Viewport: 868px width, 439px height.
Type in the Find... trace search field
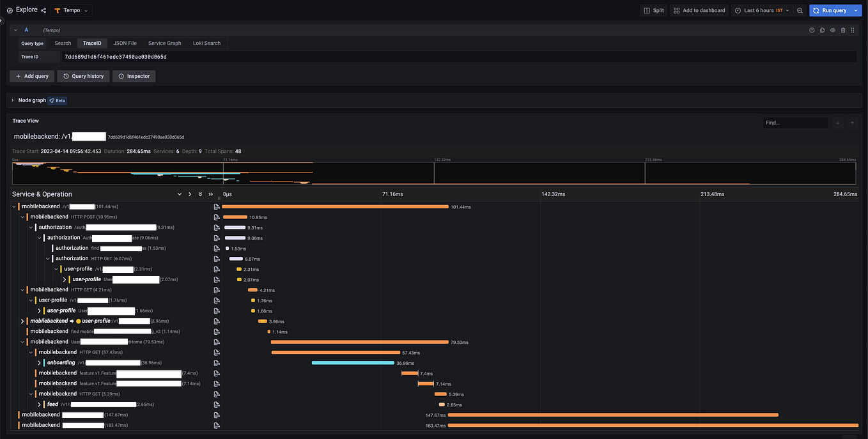click(x=794, y=122)
